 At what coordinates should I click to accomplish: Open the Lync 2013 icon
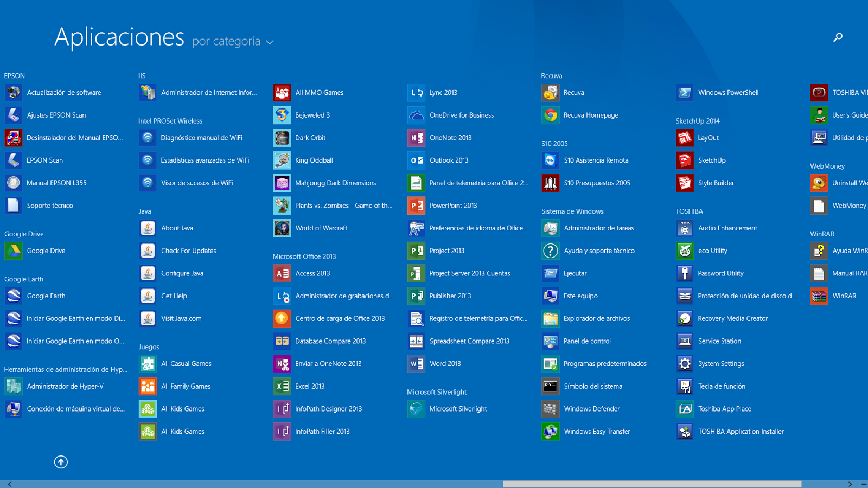pos(416,93)
